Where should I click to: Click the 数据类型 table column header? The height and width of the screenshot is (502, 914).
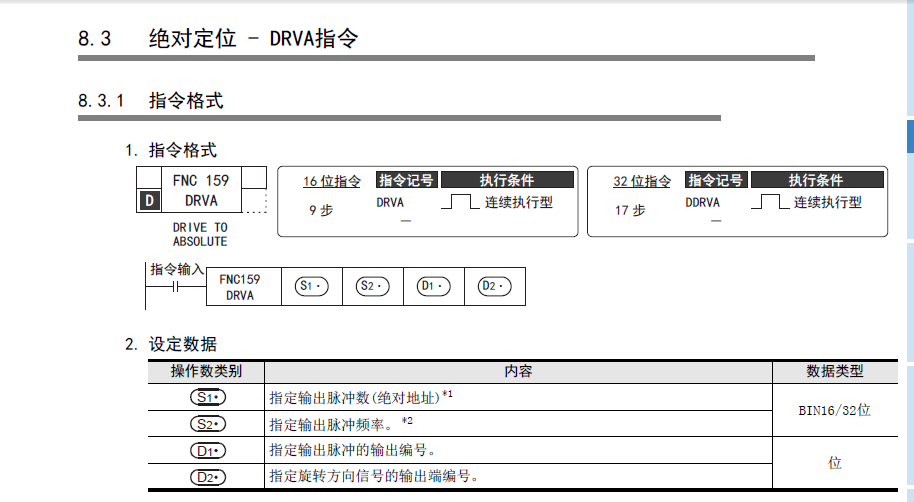(x=834, y=371)
